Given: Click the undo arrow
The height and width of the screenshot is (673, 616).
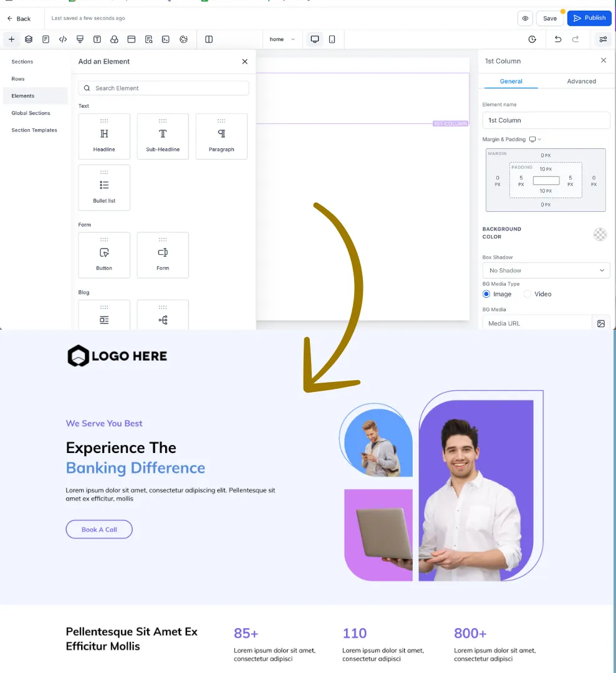Looking at the screenshot, I should click(x=558, y=39).
